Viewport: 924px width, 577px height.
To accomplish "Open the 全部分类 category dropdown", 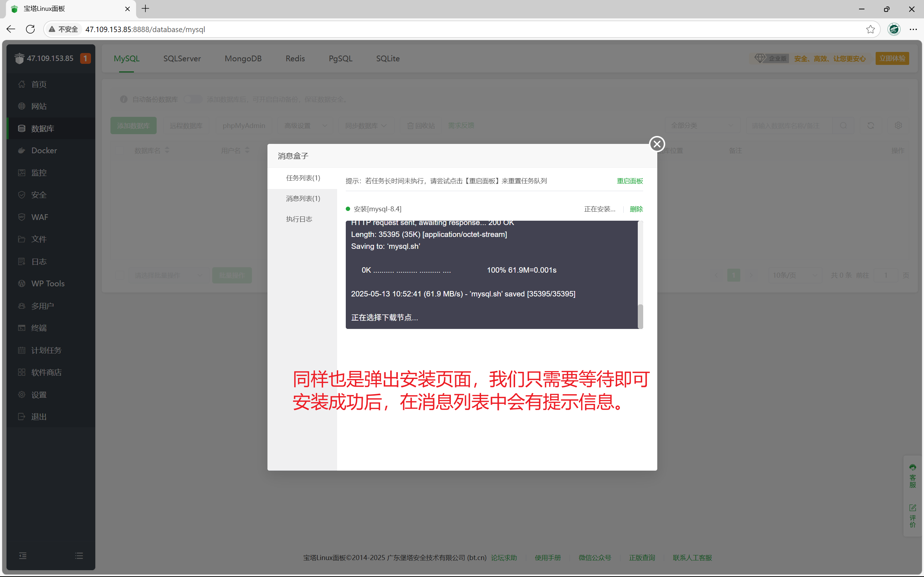I will pyautogui.click(x=702, y=125).
